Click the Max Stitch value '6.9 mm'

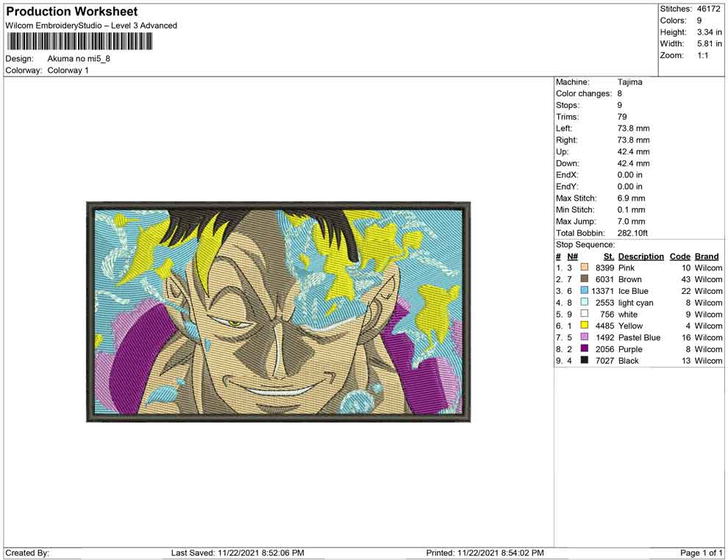point(631,198)
